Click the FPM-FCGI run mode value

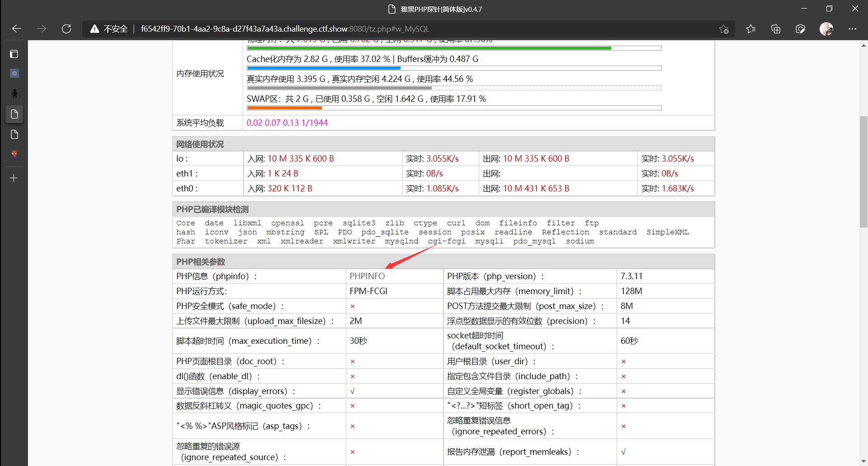pos(368,291)
